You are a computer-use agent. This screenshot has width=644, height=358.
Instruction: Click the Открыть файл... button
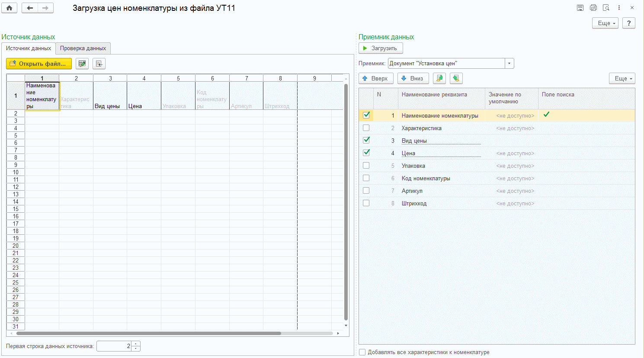[39, 64]
